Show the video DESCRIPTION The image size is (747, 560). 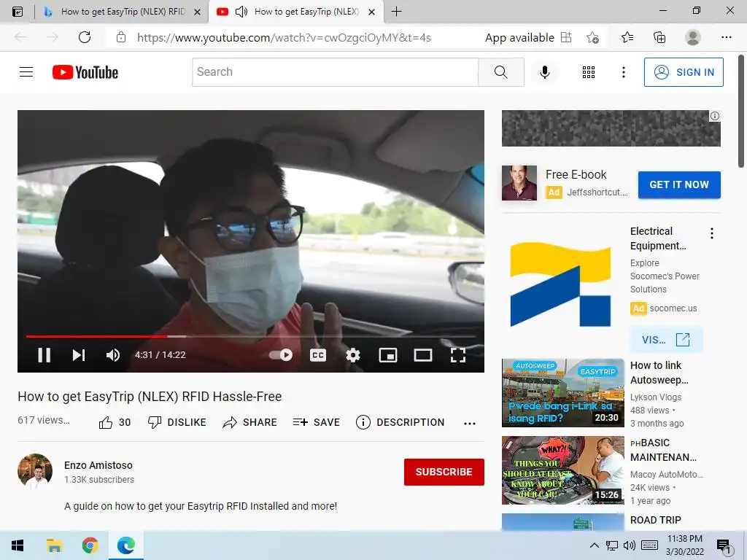[400, 422]
